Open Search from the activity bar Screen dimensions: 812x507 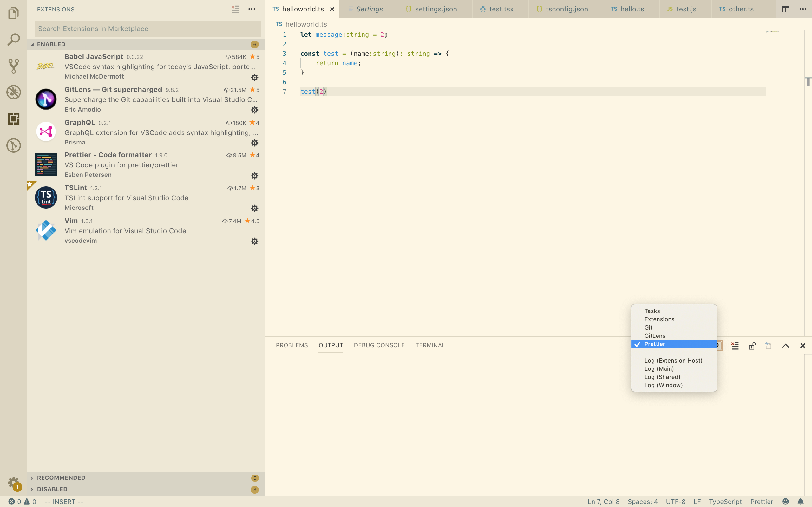[13, 39]
